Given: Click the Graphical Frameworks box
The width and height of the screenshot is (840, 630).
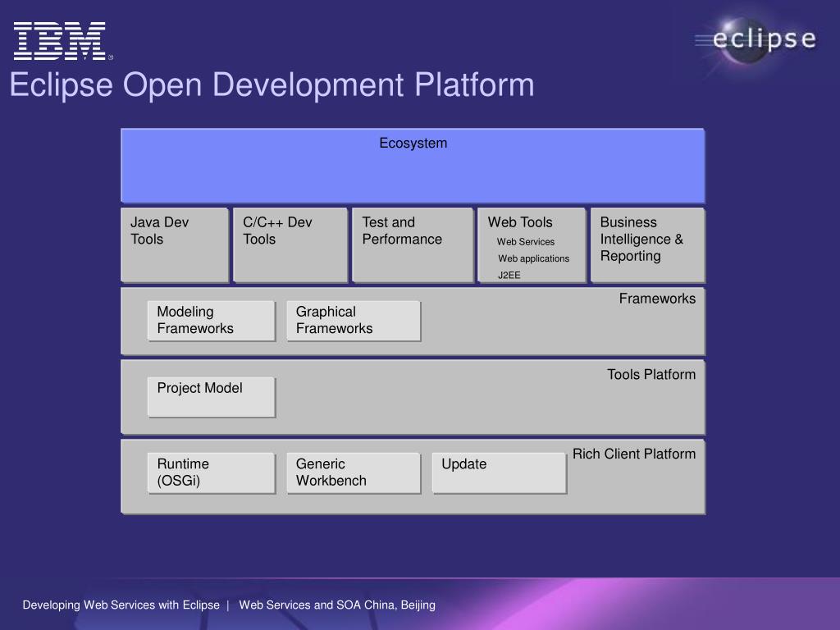Looking at the screenshot, I should [x=353, y=321].
